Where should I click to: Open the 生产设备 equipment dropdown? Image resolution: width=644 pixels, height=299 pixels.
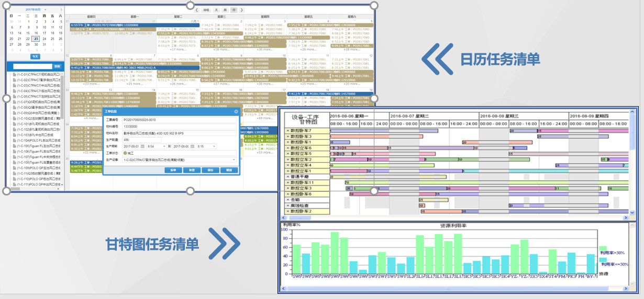coord(234,160)
